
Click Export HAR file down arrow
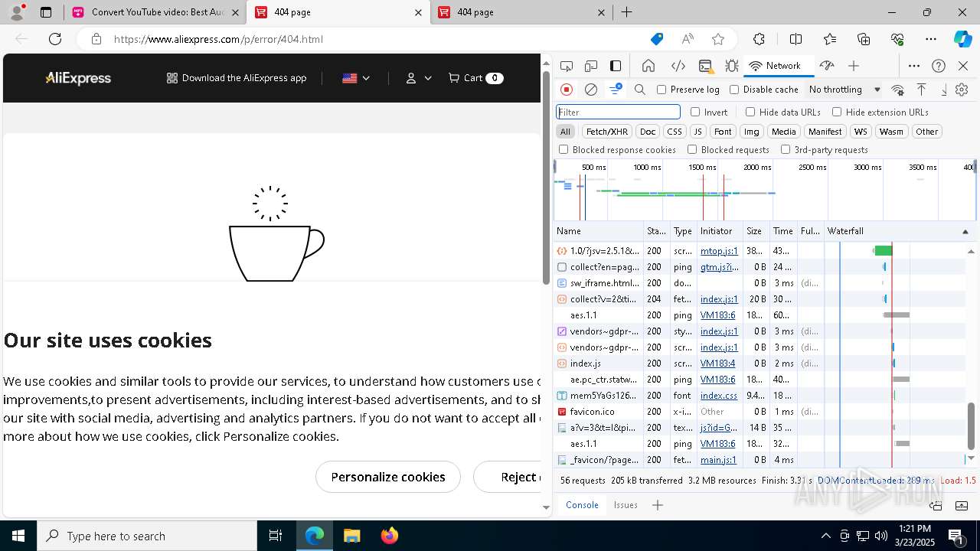coord(944,90)
